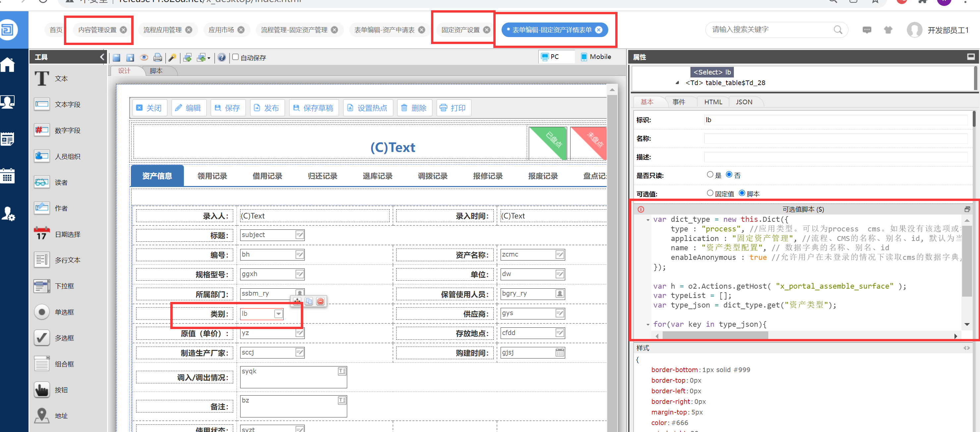
Task: Click the red delete icon above lb field
Action: coord(320,301)
